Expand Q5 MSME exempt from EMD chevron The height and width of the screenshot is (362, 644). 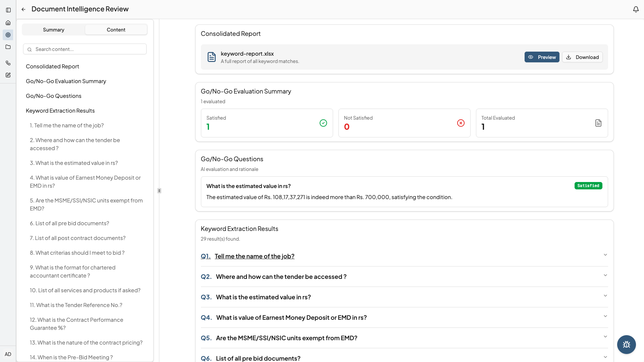[605, 337]
